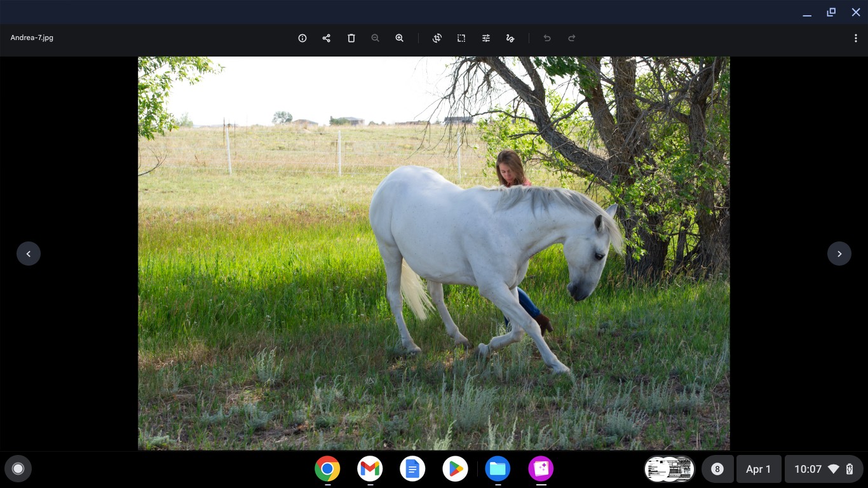Viewport: 868px width, 488px height.
Task: Go to the previous image
Action: click(x=29, y=254)
